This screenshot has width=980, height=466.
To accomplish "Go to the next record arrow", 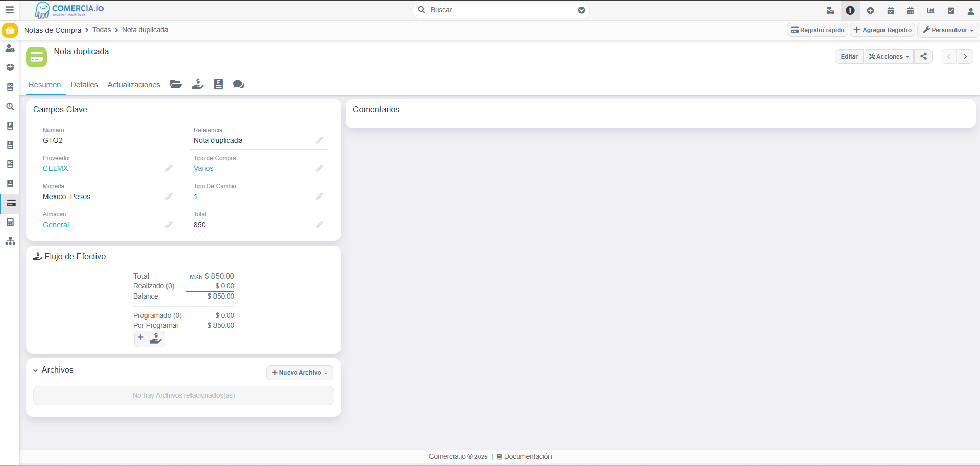I will [965, 57].
